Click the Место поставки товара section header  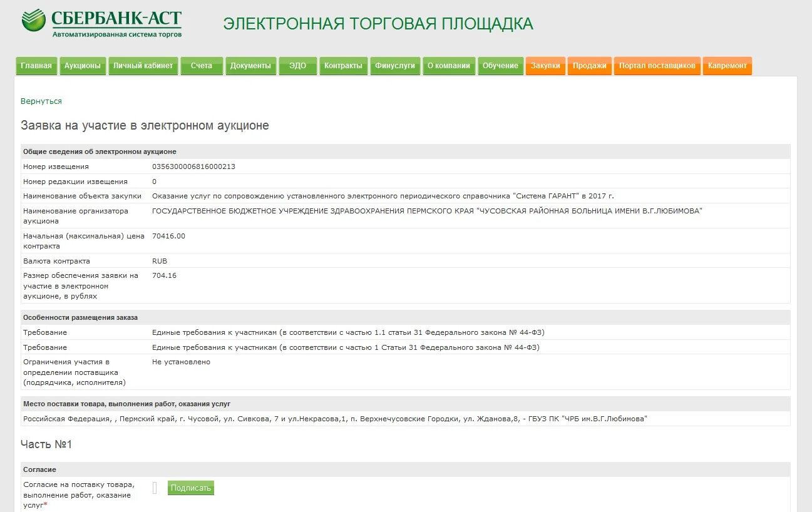coord(406,404)
